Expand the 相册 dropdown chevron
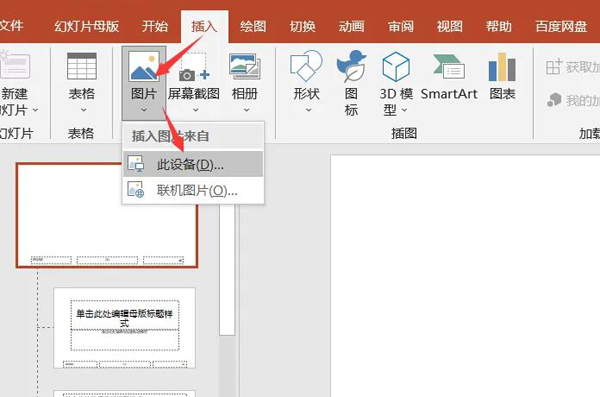600x397 pixels. [246, 110]
